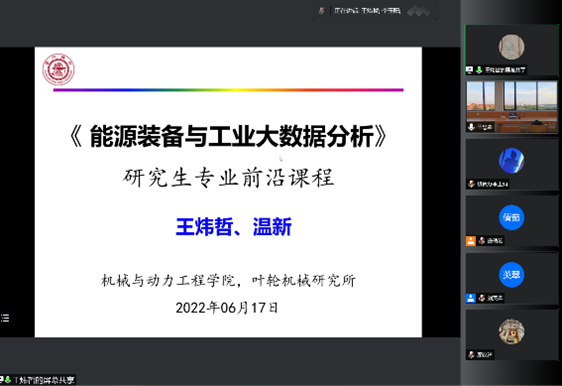562x386 pixels.
Task: Click the blue 美翠 avatar circle
Action: 511,275
